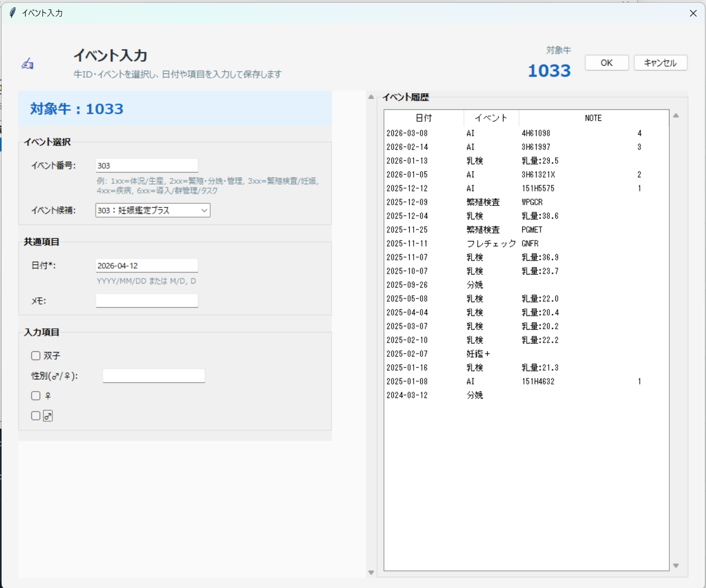This screenshot has height=588, width=706.
Task: Select the 2025-11-25 繁殖検査 row
Action: pyautogui.click(x=526, y=230)
